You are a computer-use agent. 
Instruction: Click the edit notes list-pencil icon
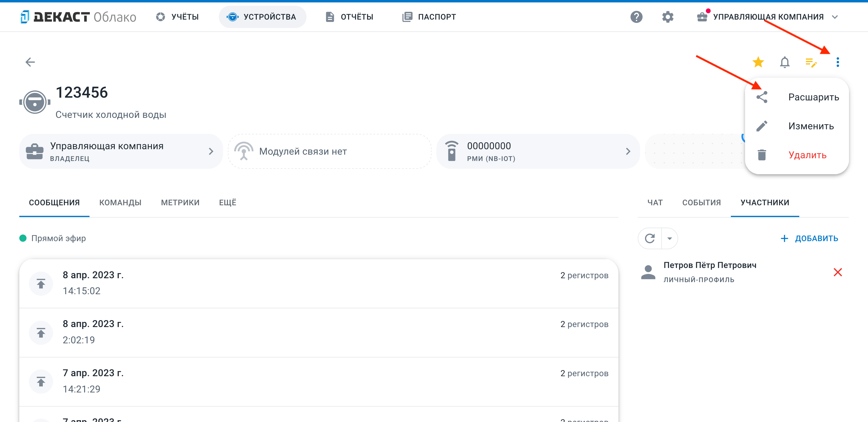pos(811,62)
